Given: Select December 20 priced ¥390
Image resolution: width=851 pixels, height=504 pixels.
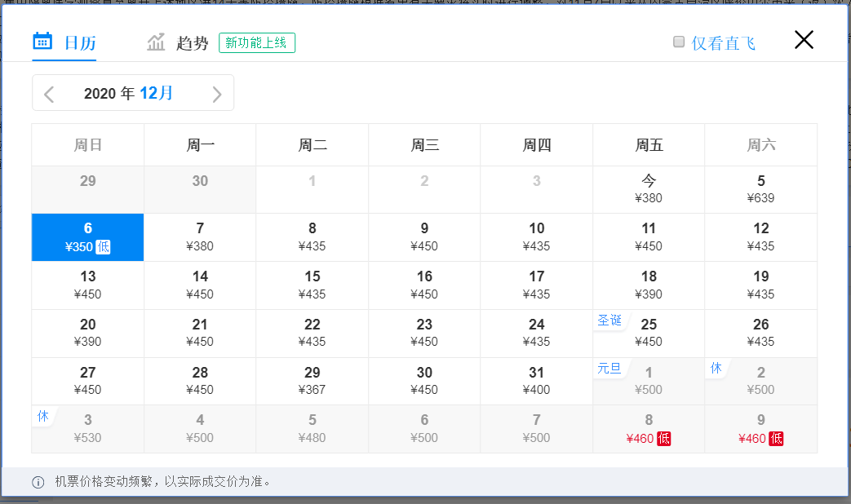Looking at the screenshot, I should 88,333.
